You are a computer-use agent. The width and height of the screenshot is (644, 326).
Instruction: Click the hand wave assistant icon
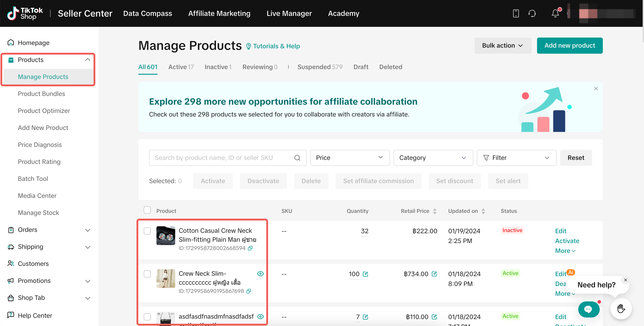[x=621, y=308]
